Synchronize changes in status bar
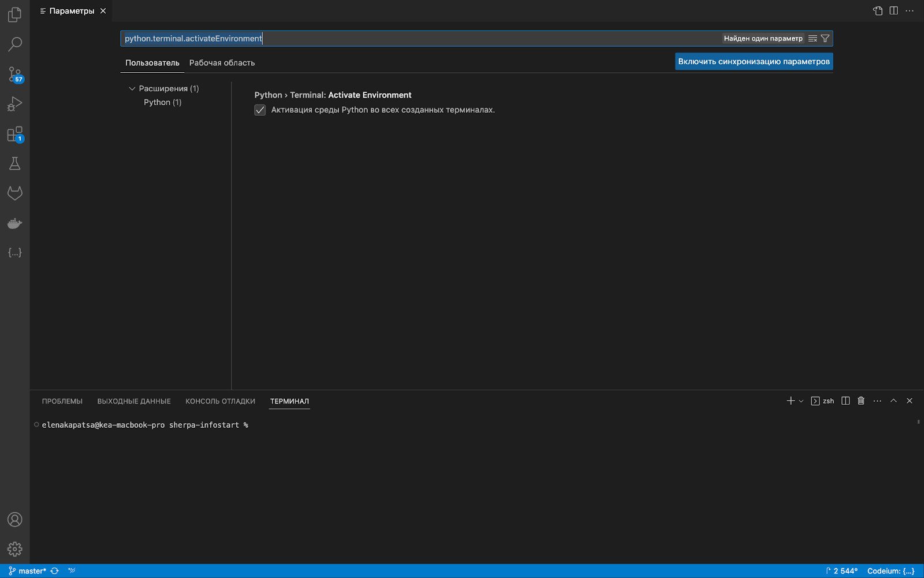 [x=54, y=571]
